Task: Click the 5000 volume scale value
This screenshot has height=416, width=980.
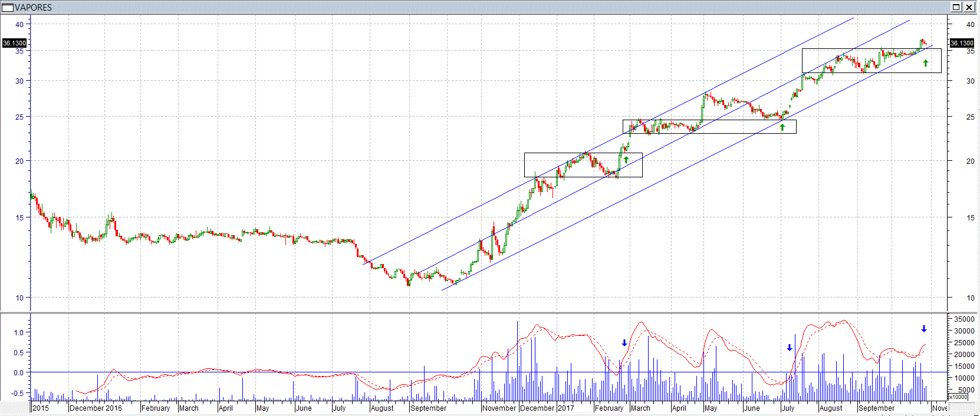Action: point(966,389)
